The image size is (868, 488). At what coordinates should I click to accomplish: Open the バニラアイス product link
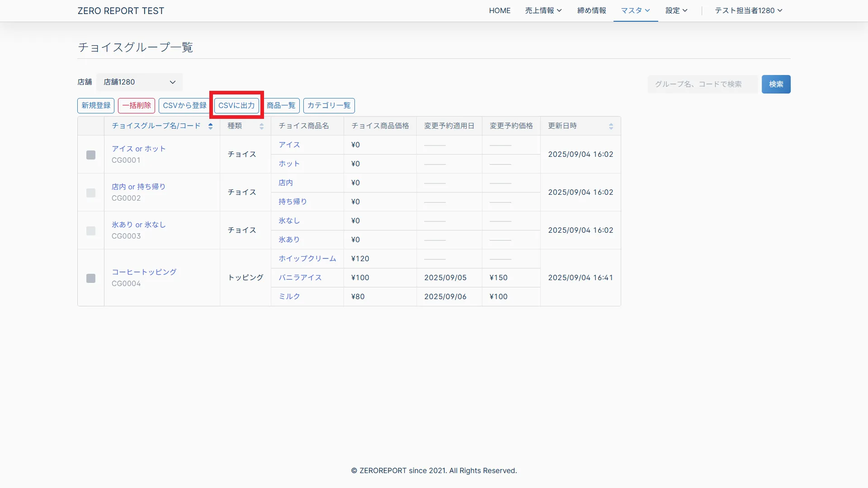(x=300, y=277)
